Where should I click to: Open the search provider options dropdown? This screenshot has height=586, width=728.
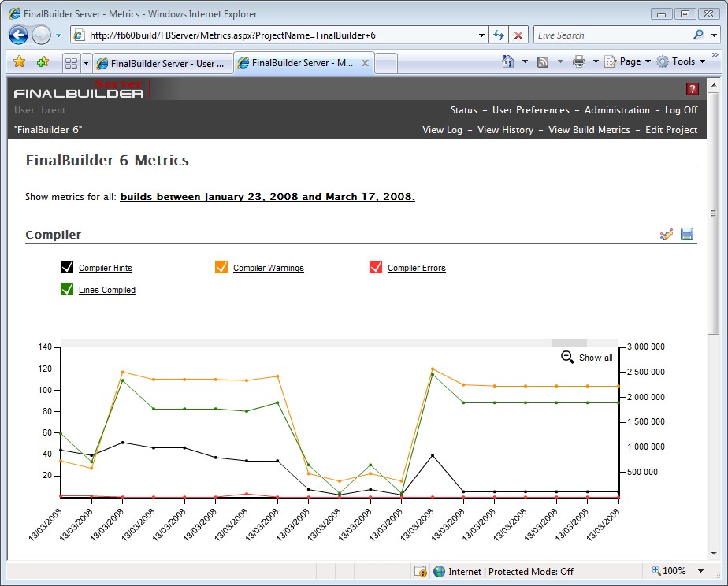point(714,35)
